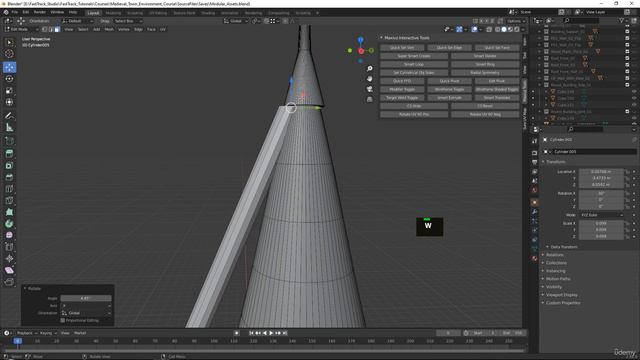Open Object properties tab icon
Image resolution: width=640 pixels, height=360 pixels.
pyautogui.click(x=534, y=202)
